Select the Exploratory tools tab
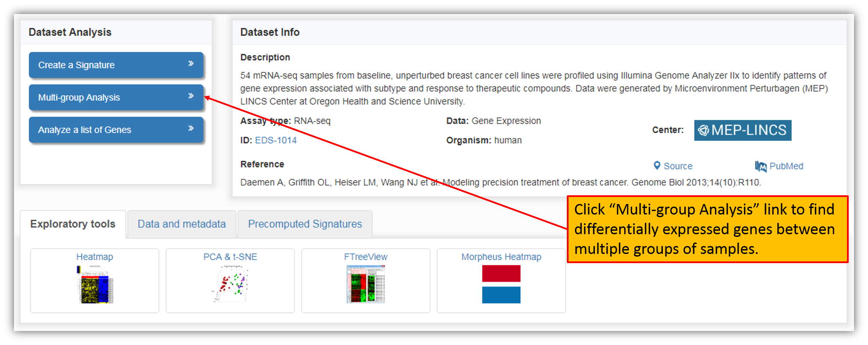Screen dimensions: 868x345 click(x=73, y=224)
